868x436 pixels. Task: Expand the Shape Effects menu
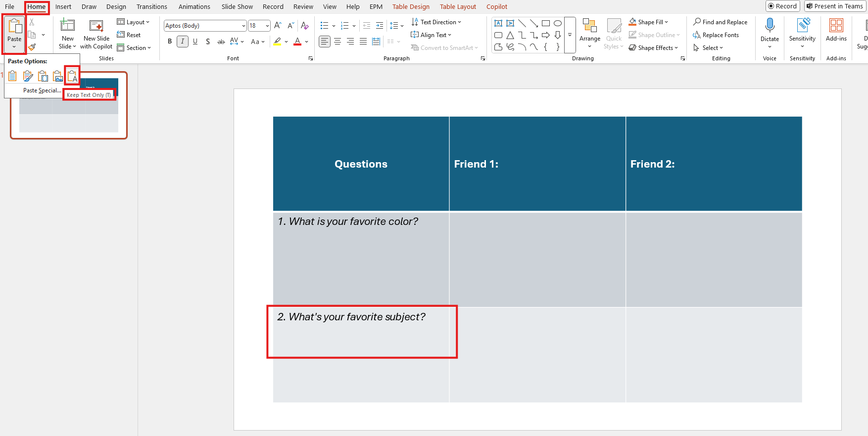click(653, 48)
